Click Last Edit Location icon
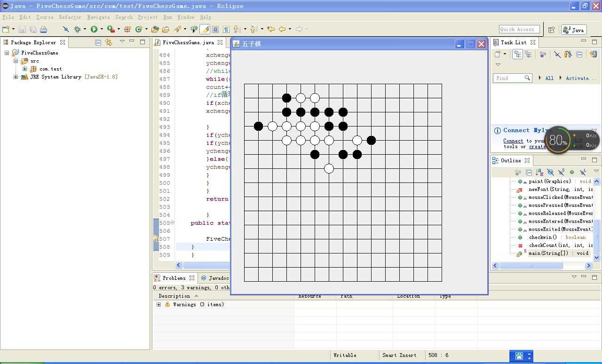602x364 pixels. [271, 29]
